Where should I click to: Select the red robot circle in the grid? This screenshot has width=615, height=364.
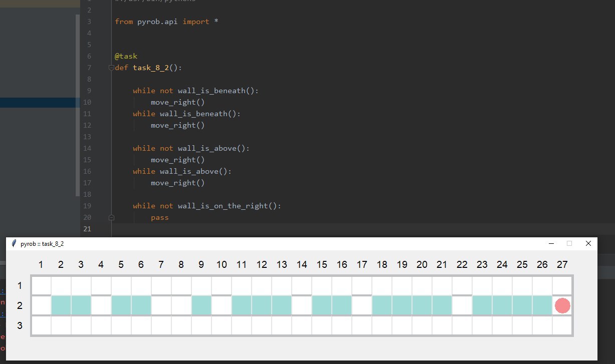(562, 305)
